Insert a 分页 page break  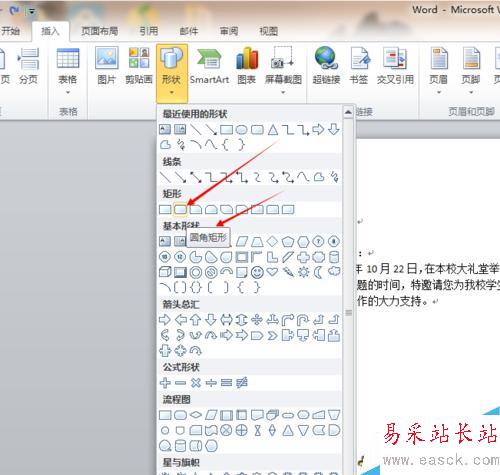(28, 66)
